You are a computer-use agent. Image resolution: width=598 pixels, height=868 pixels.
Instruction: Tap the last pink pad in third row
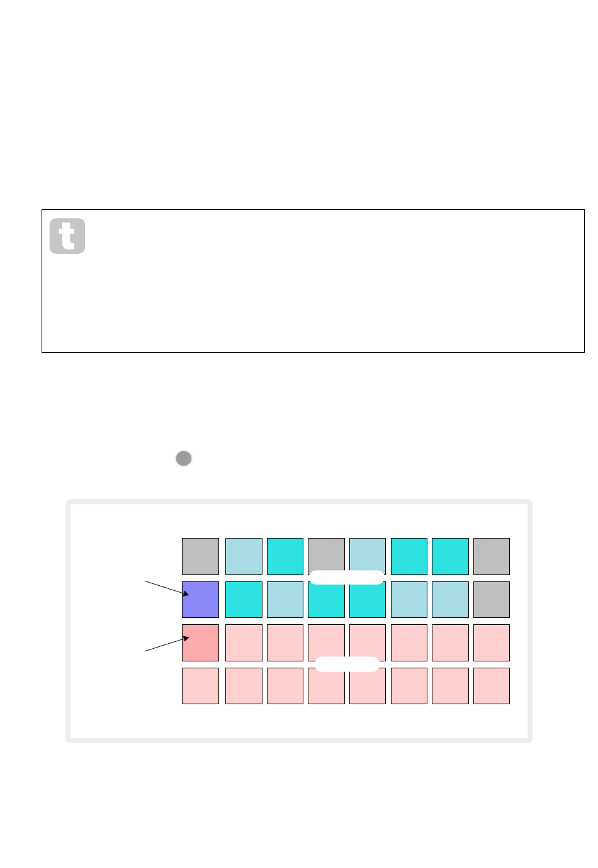tap(492, 642)
